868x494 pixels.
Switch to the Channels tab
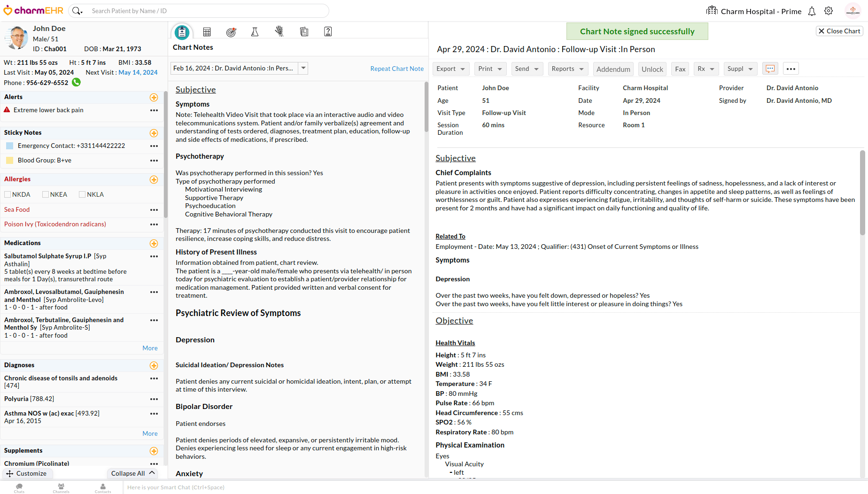61,488
